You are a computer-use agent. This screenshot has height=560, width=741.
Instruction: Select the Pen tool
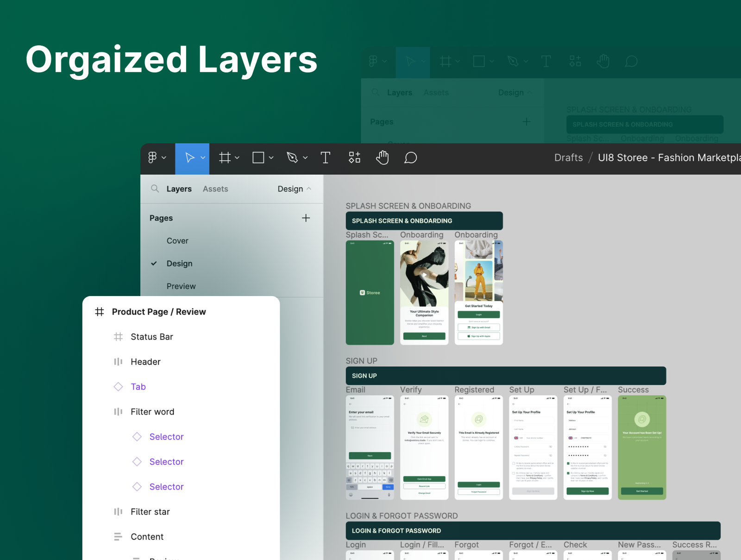(292, 158)
